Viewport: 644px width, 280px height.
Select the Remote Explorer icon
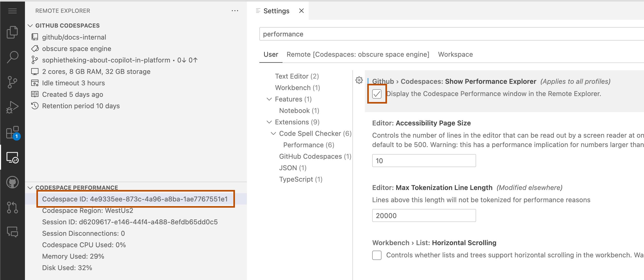coord(12,157)
